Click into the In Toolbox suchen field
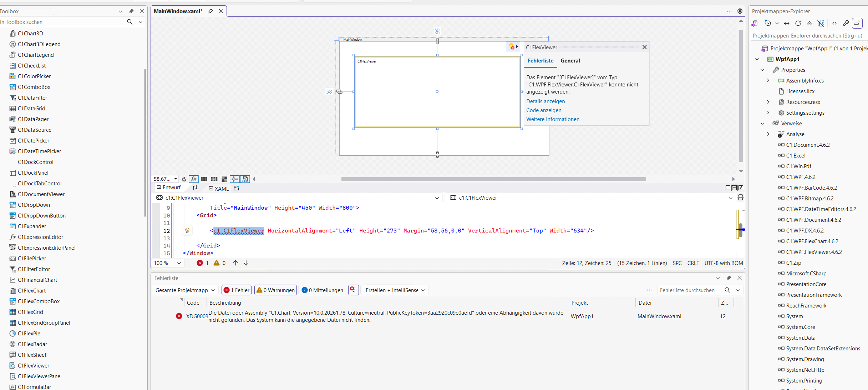868x390 pixels. [62, 22]
